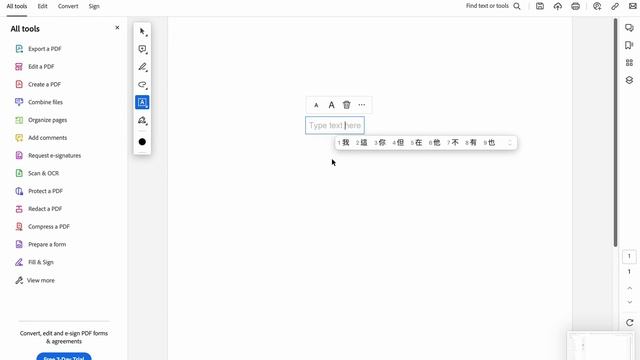Open the page thumbnail preview at bottom right
640x360 pixels.
[x=600, y=346]
